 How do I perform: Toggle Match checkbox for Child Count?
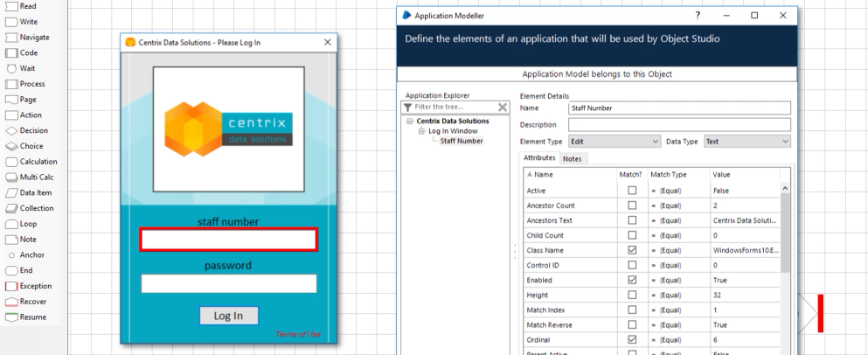point(632,235)
